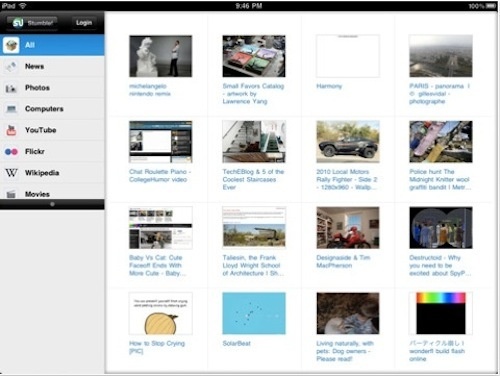The width and height of the screenshot is (500, 376).
Task: Open Living naturally with pets thumbnail
Action: click(348, 314)
